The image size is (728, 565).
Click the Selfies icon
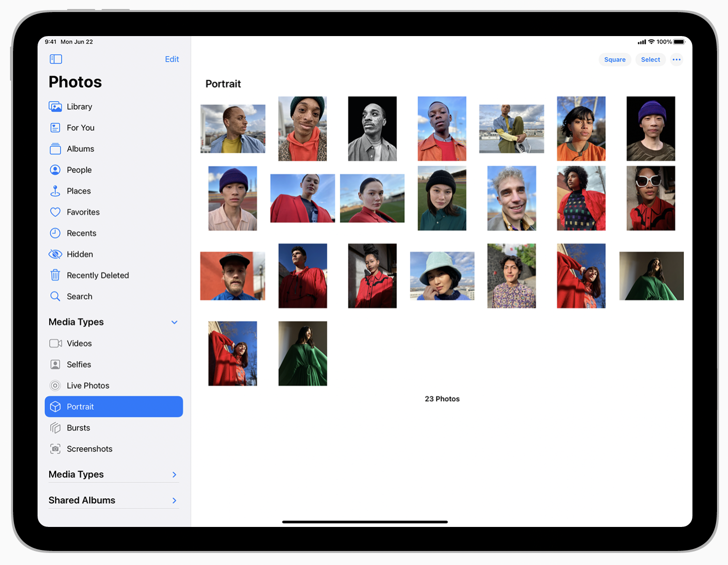[x=55, y=364]
